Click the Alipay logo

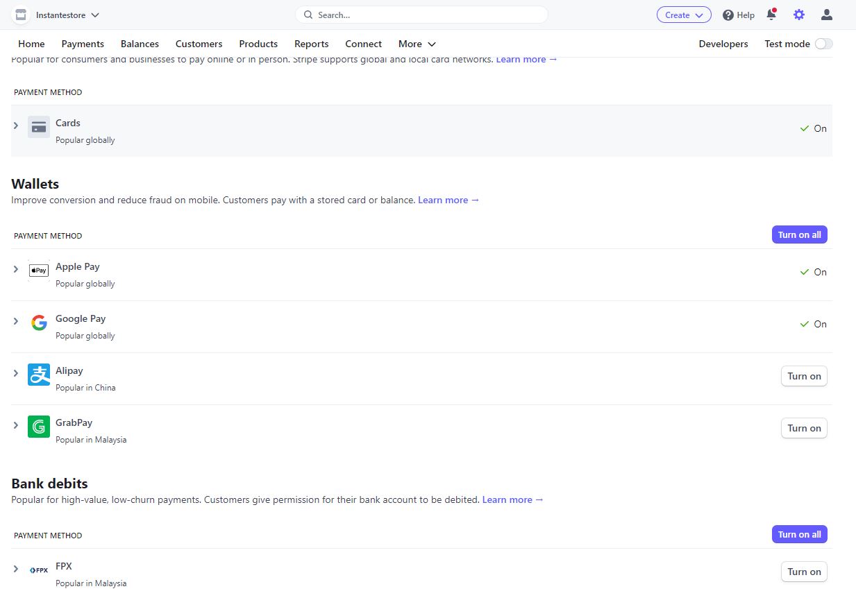pyautogui.click(x=39, y=375)
